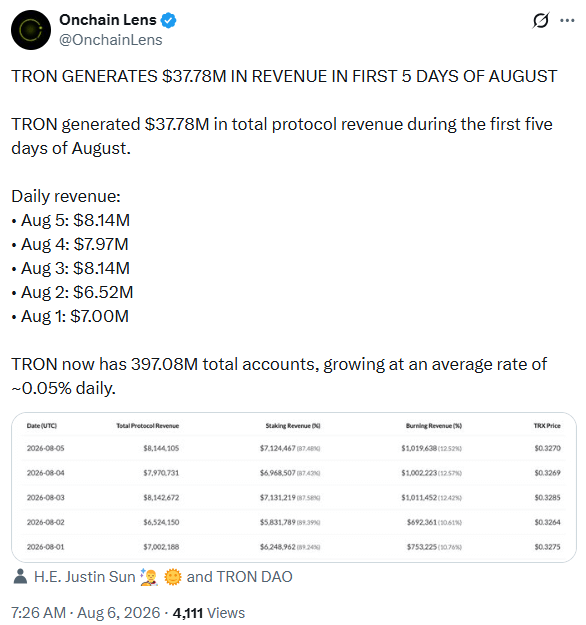Click the Onchain Lens profile avatar
The width and height of the screenshot is (586, 625).
tap(31, 30)
